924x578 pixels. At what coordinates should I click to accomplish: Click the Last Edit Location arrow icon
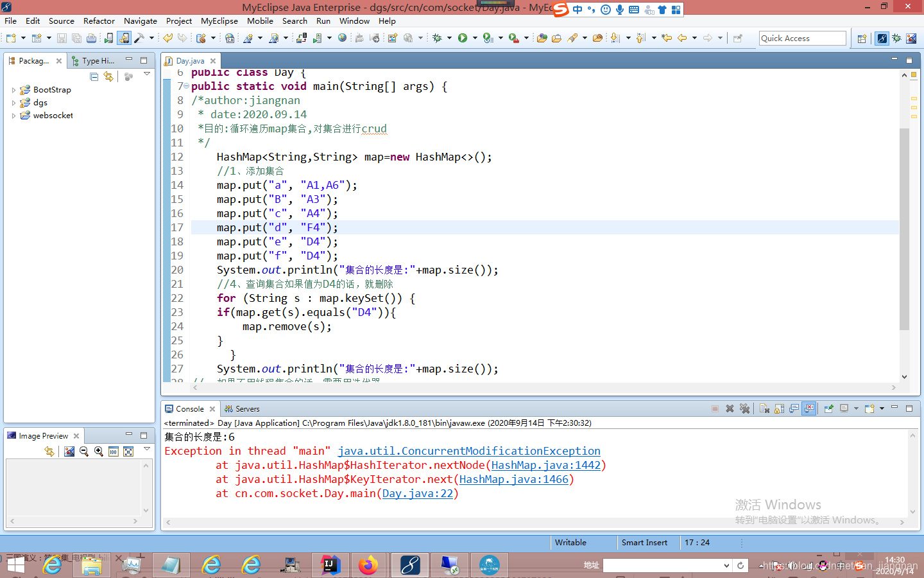coord(667,39)
